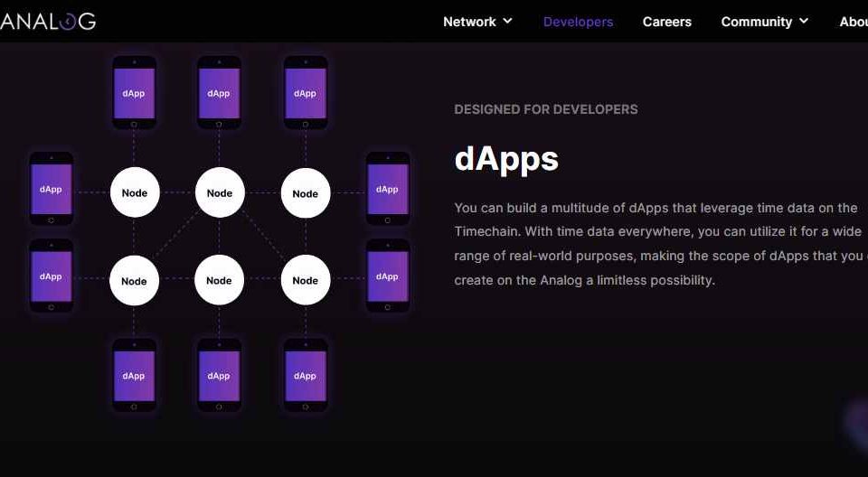Select the top-middle dApp phone icon
This screenshot has height=477, width=868.
219,93
